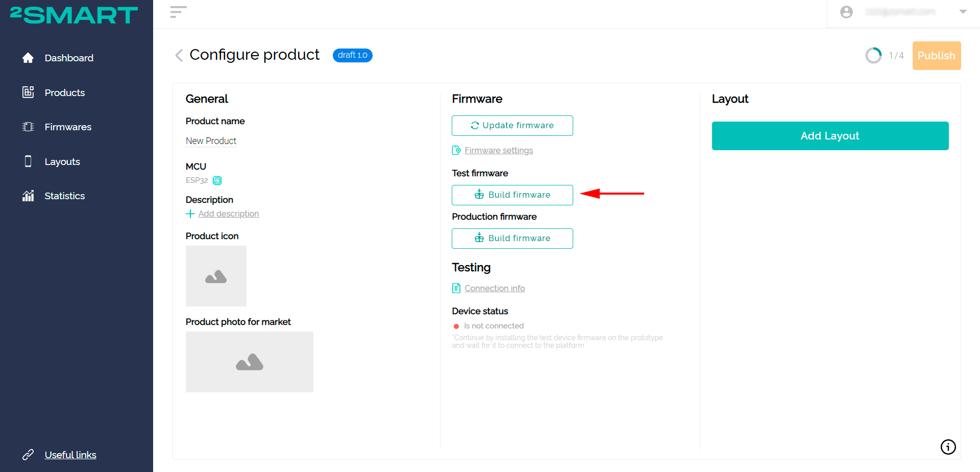Click the plus icon for Add description

coord(190,214)
